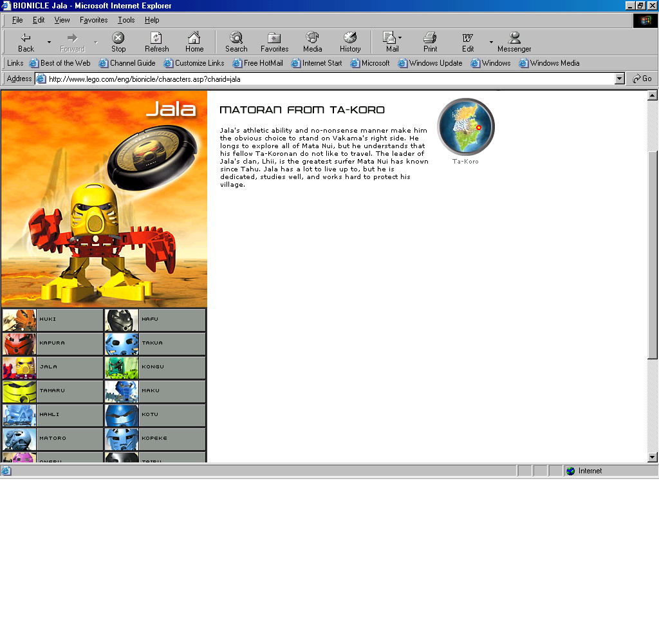The width and height of the screenshot is (659, 644).
Task: Open Free HotMail link
Action: (257, 63)
